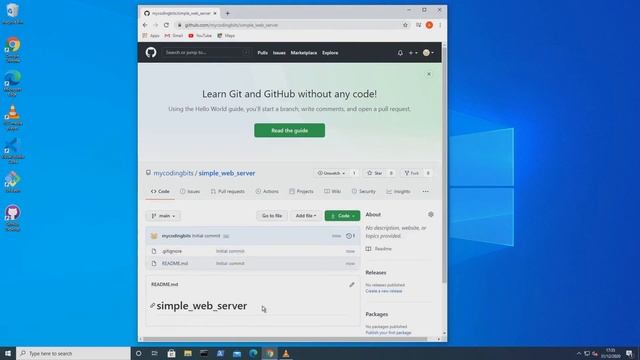Click the Go to file button
This screenshot has height=360, width=640.
(x=272, y=216)
